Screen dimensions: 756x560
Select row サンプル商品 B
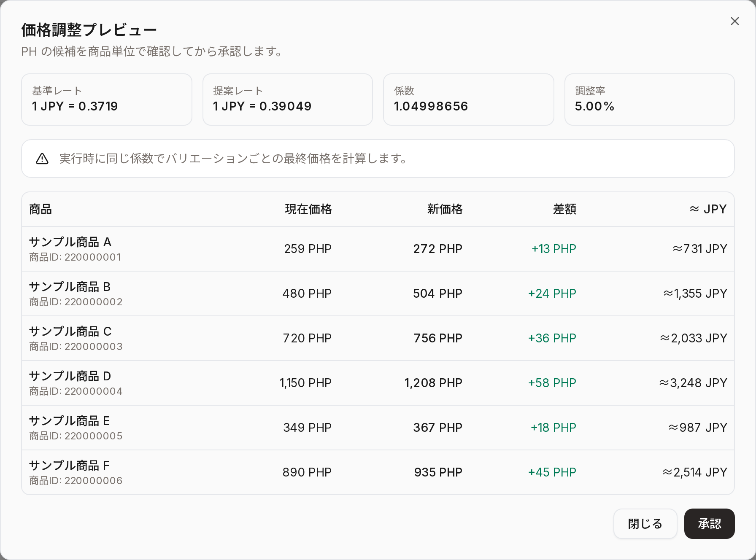coord(378,293)
